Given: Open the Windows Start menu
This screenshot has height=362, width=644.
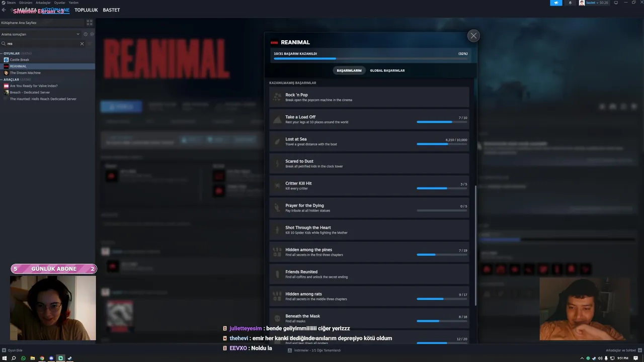Looking at the screenshot, I should pos(4,358).
